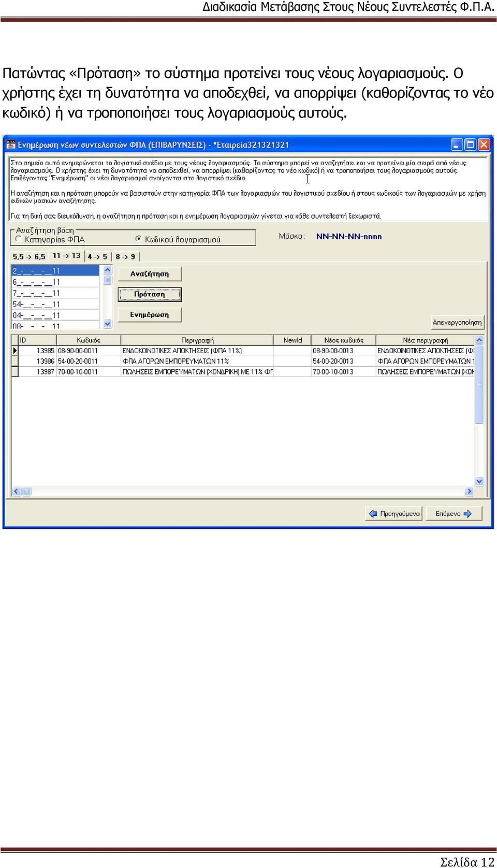Screen dimensions: 497x868
Task: Click the NewId column header
Action: [293, 340]
